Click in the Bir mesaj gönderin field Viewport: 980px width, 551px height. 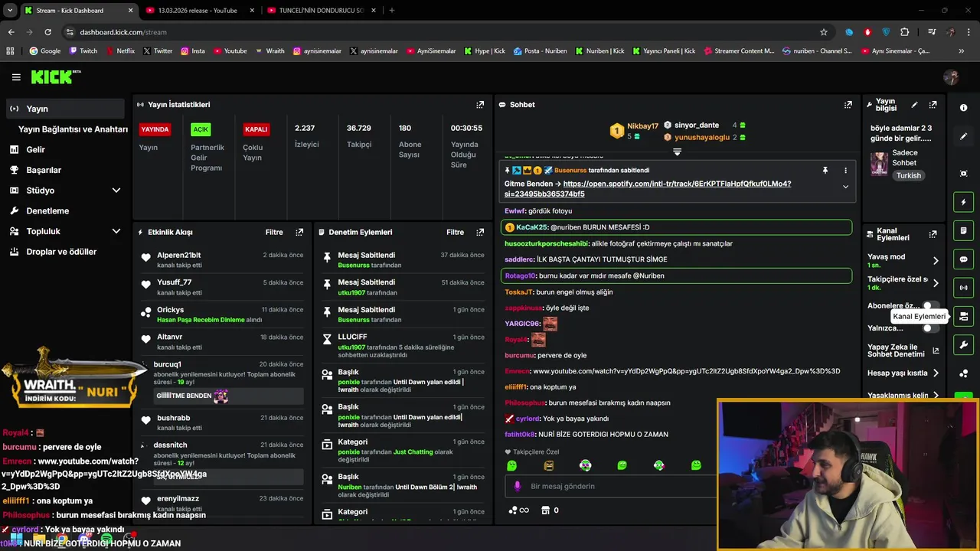click(610, 486)
